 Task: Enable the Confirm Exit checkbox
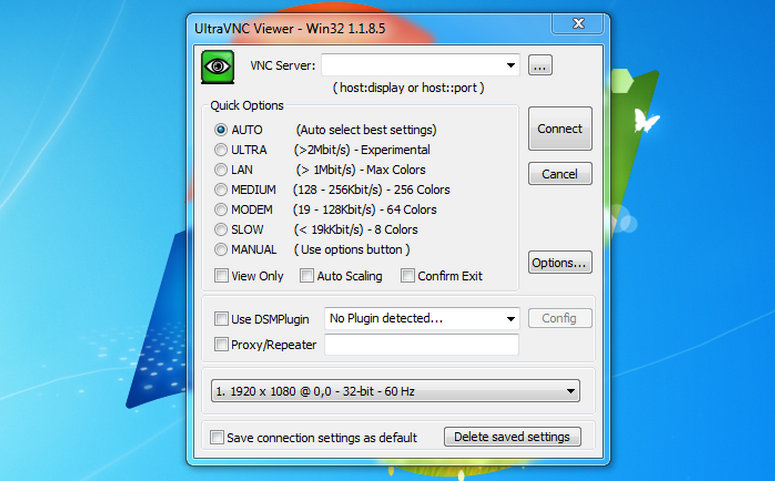[x=407, y=275]
